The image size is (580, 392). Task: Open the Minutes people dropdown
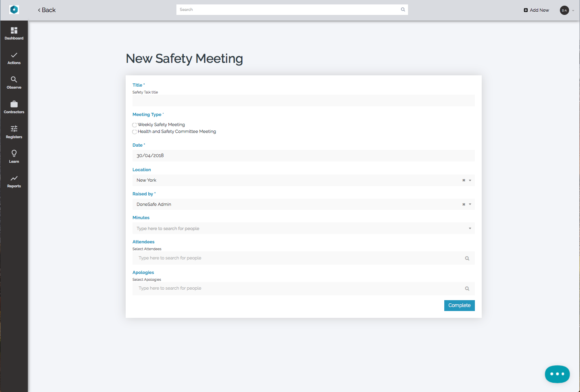470,228
